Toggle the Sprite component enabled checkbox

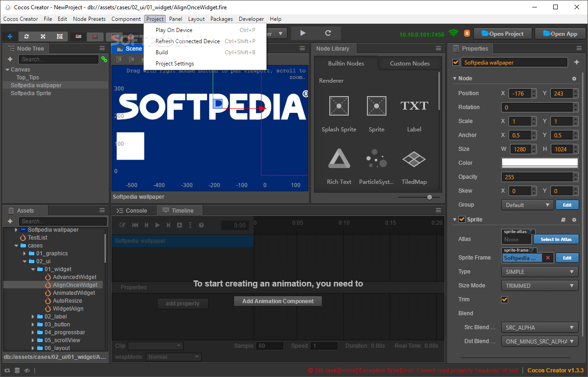tap(462, 220)
